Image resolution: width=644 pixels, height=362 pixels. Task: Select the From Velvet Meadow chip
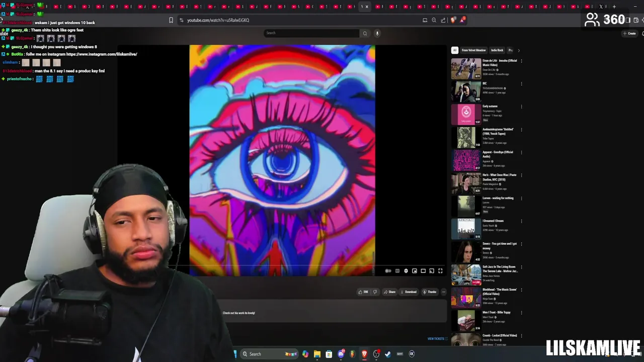click(474, 50)
